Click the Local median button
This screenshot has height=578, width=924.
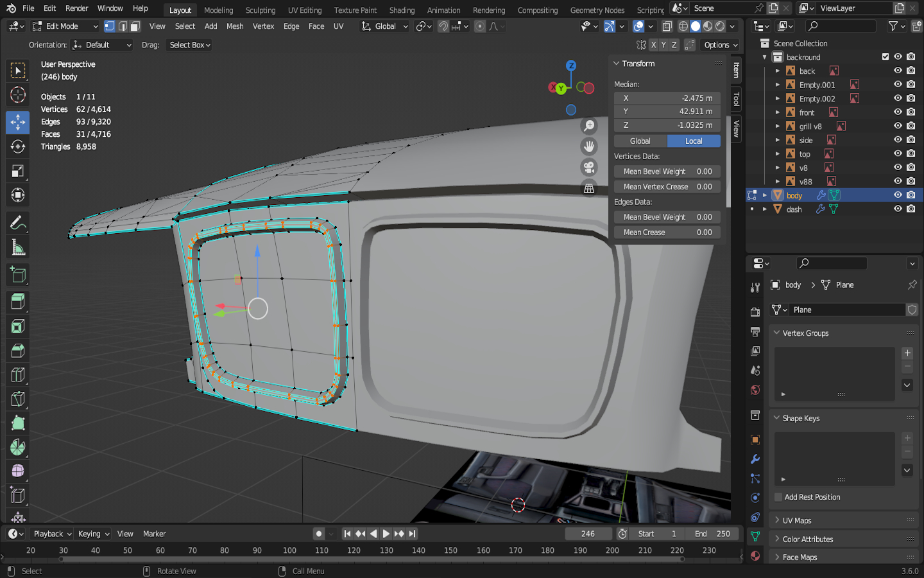(694, 141)
